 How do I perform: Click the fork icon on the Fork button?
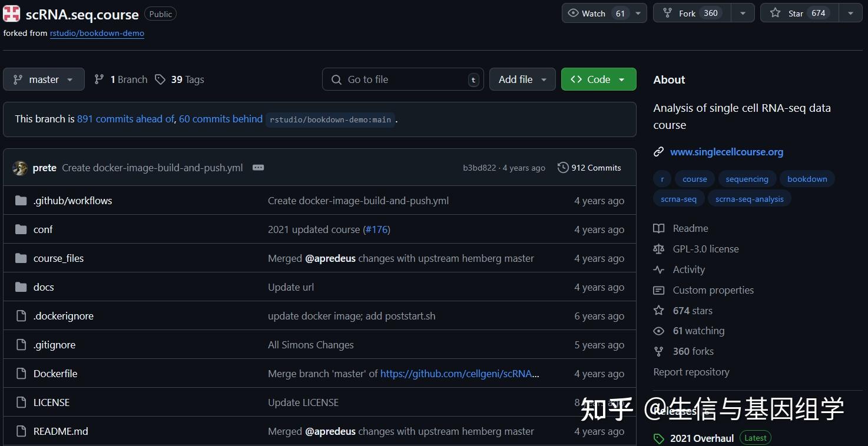(668, 12)
